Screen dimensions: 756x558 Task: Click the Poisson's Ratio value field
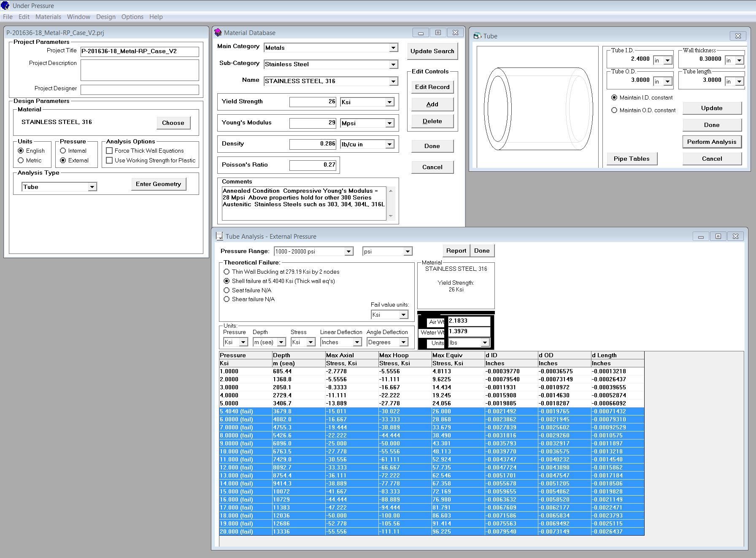coord(313,165)
